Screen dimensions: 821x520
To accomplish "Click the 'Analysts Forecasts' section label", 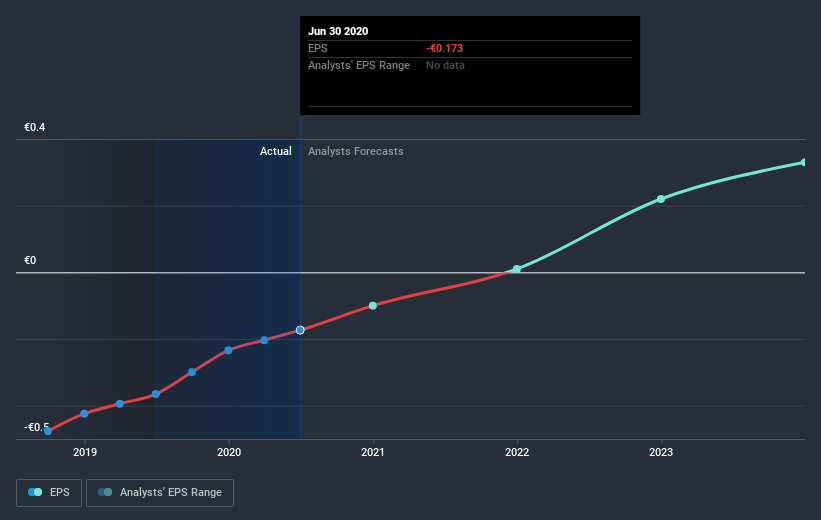I will pyautogui.click(x=356, y=151).
